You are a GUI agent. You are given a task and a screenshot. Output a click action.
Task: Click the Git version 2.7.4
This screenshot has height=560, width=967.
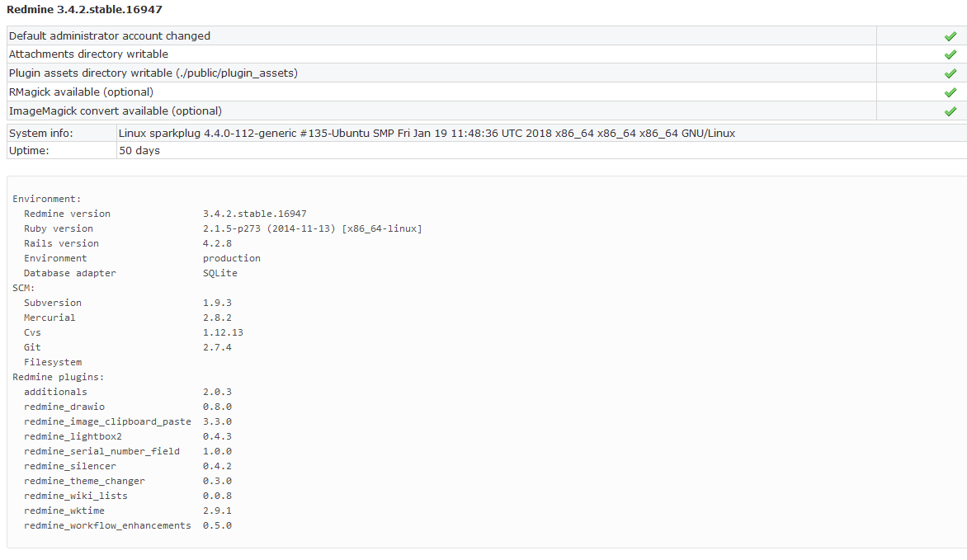(217, 346)
